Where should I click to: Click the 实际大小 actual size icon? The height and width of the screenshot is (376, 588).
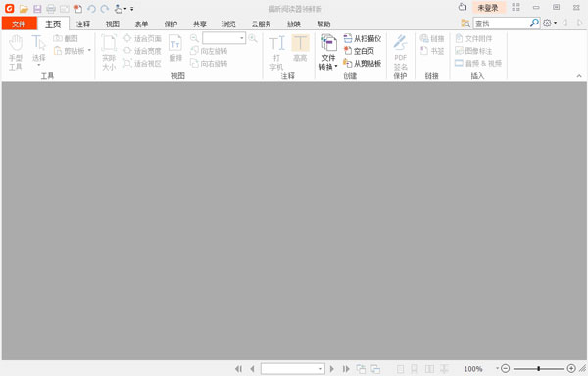point(109,53)
